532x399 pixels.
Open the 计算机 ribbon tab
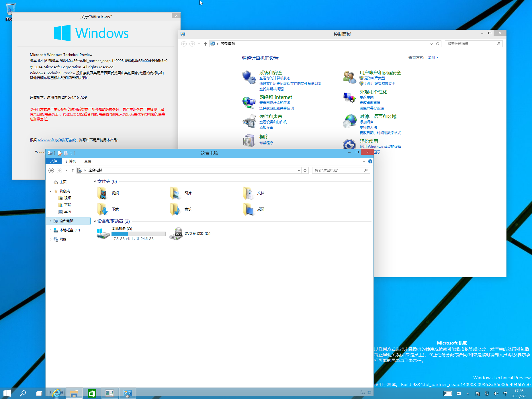pos(71,161)
